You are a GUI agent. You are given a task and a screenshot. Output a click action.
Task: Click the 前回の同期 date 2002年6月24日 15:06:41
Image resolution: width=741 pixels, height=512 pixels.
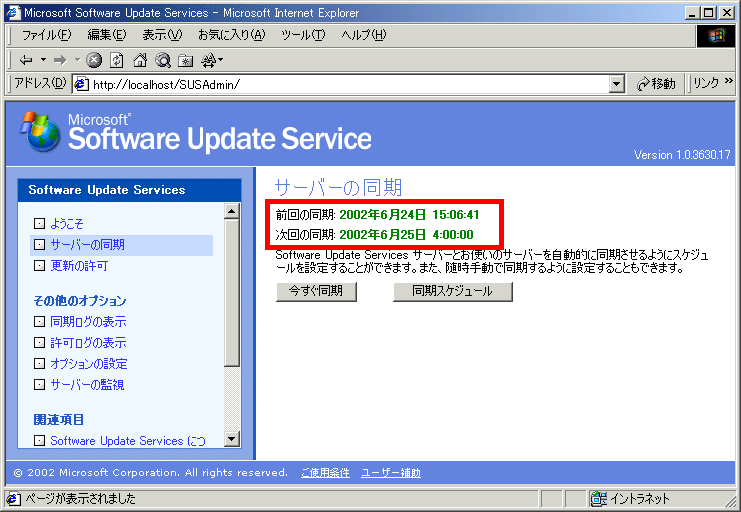click(x=409, y=215)
